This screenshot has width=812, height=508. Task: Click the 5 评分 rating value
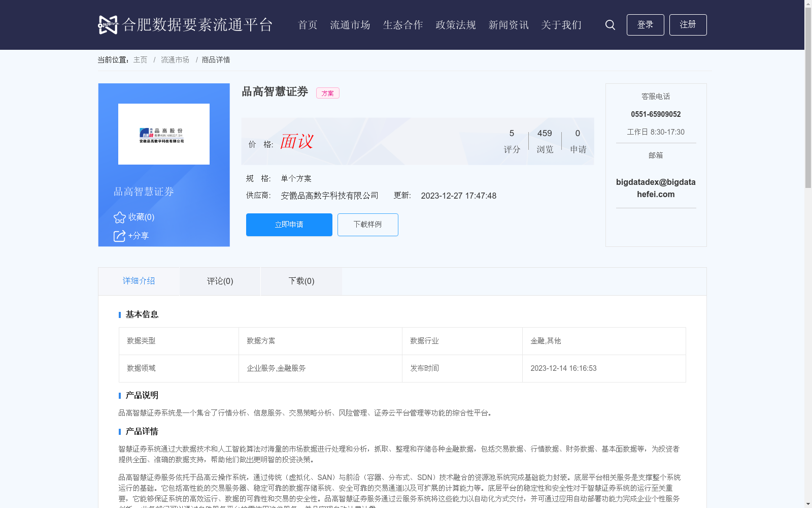[x=512, y=141]
